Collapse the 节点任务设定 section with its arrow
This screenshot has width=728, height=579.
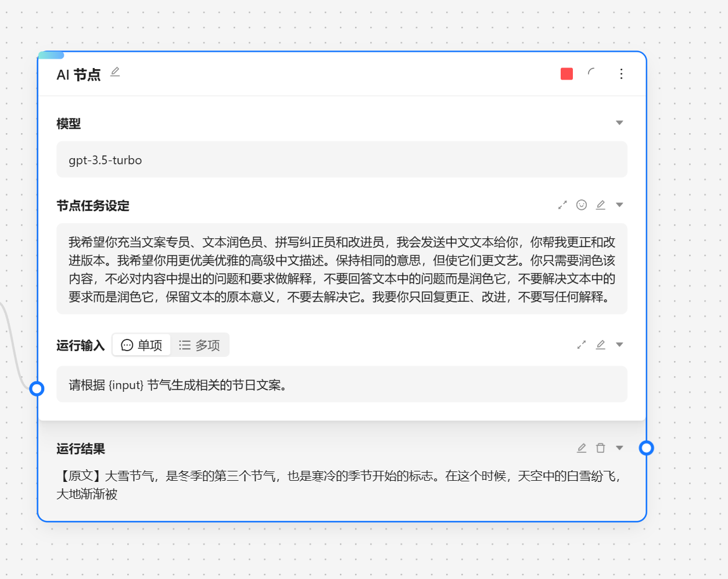click(x=619, y=205)
